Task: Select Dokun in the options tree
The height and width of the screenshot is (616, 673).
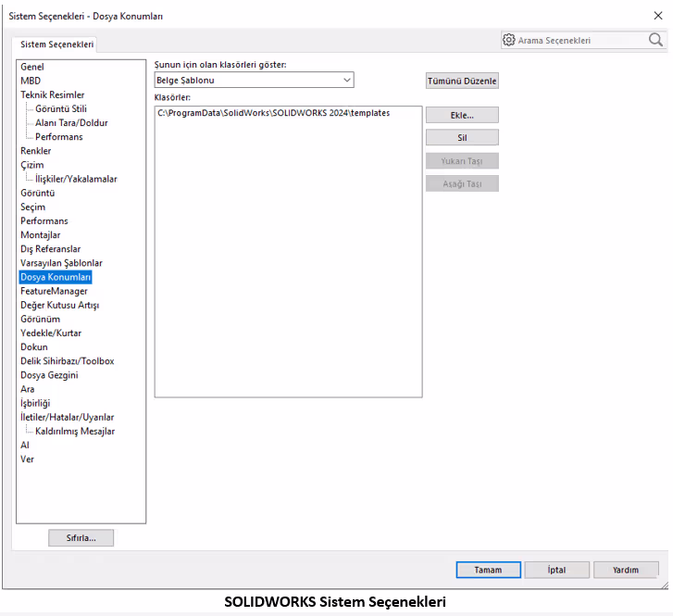Action: tap(34, 347)
